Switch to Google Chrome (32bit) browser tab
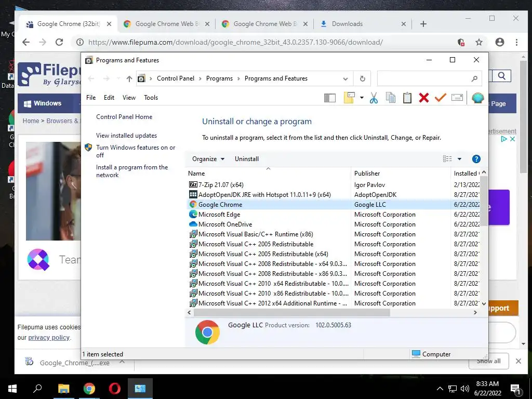532x399 pixels. (69, 24)
